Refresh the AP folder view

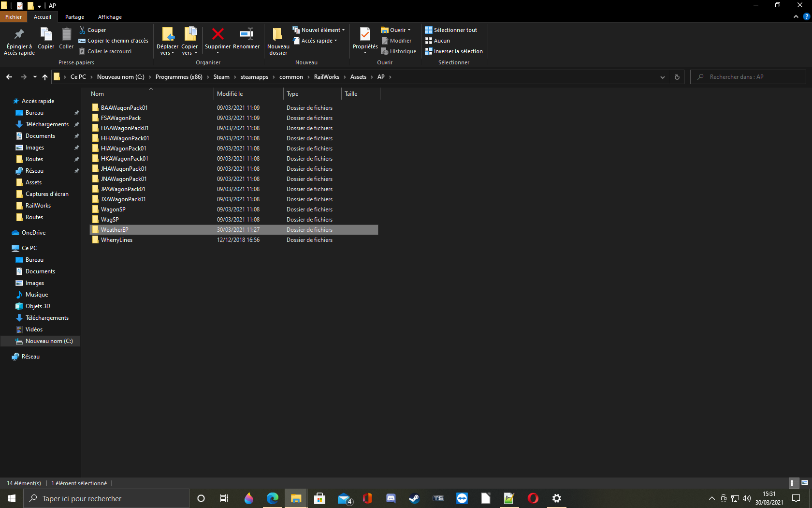[677, 77]
